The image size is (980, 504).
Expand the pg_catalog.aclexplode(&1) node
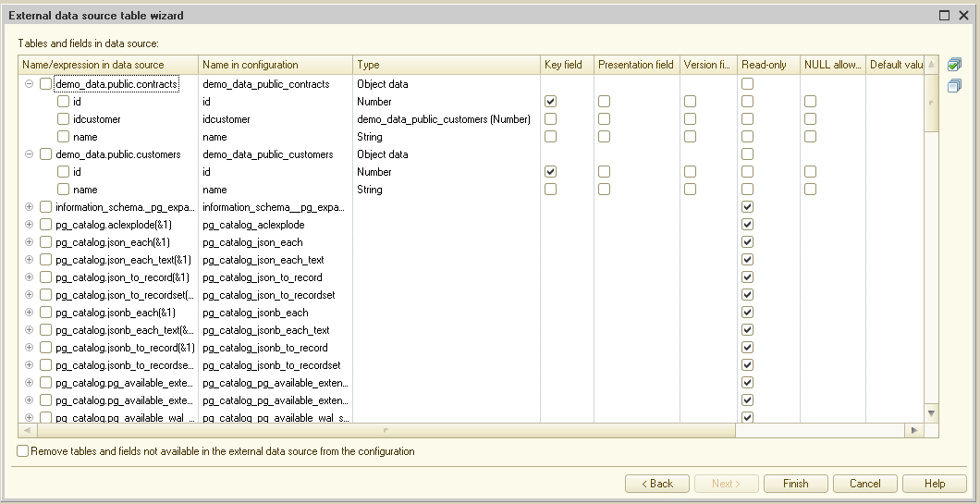click(29, 225)
